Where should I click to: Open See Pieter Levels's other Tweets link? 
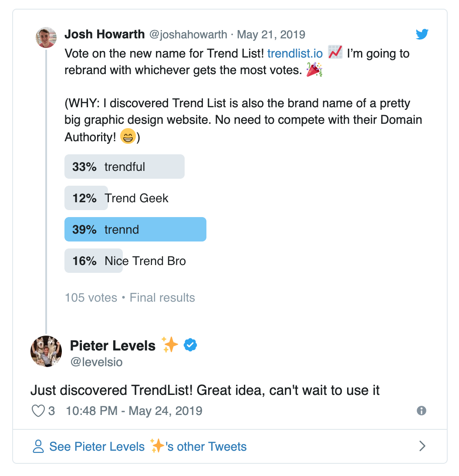[148, 446]
